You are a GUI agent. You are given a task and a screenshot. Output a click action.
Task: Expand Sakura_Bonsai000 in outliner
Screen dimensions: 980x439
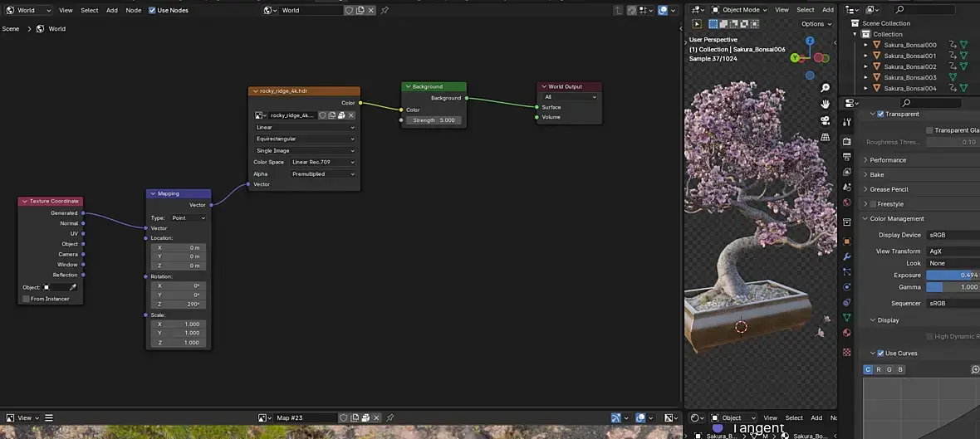[x=865, y=45]
